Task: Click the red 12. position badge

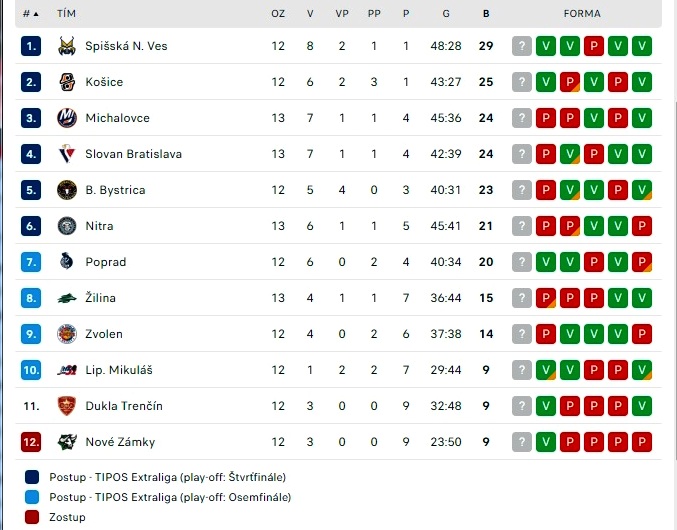Action: (31, 442)
